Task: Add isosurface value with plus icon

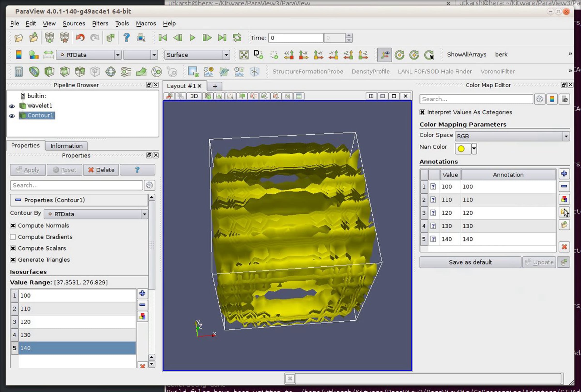Action: tap(142, 293)
